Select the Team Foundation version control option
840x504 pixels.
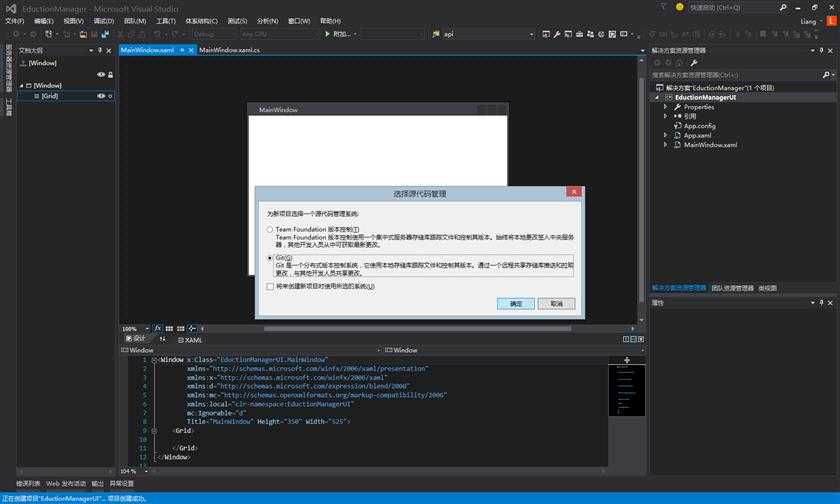269,229
